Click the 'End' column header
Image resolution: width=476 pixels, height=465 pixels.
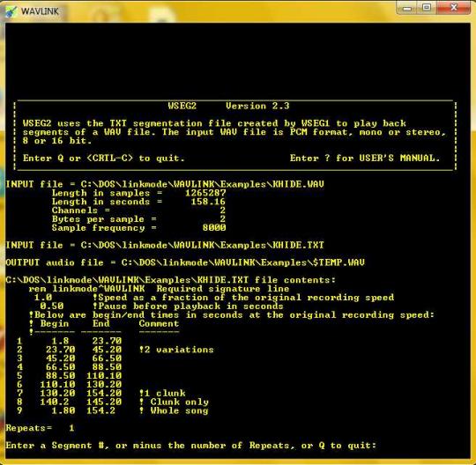(101, 323)
